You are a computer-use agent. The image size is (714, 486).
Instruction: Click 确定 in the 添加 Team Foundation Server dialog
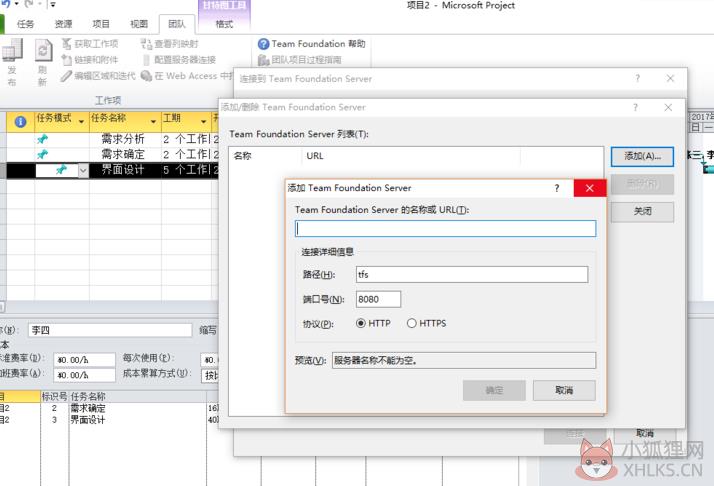pos(494,390)
